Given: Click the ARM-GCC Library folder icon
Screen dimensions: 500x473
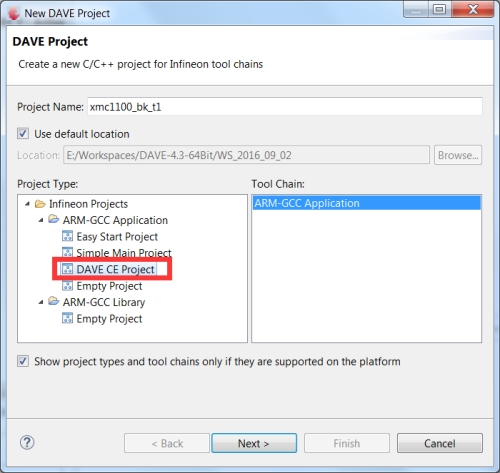Looking at the screenshot, I should point(54,302).
